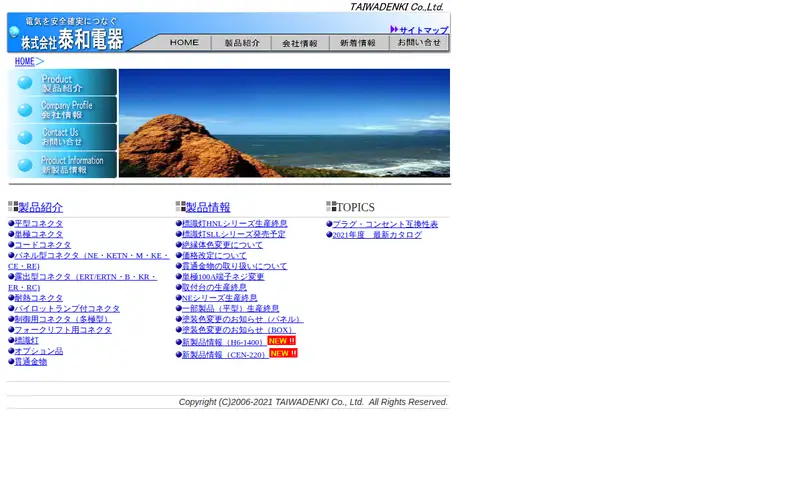This screenshot has height=500, width=800.
Task: Open 標識灯HNLシリーズ生産終息 notice
Action: (x=234, y=223)
